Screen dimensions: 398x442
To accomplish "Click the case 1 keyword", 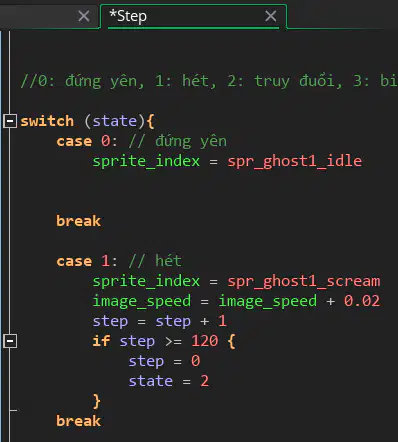I will point(74,261).
